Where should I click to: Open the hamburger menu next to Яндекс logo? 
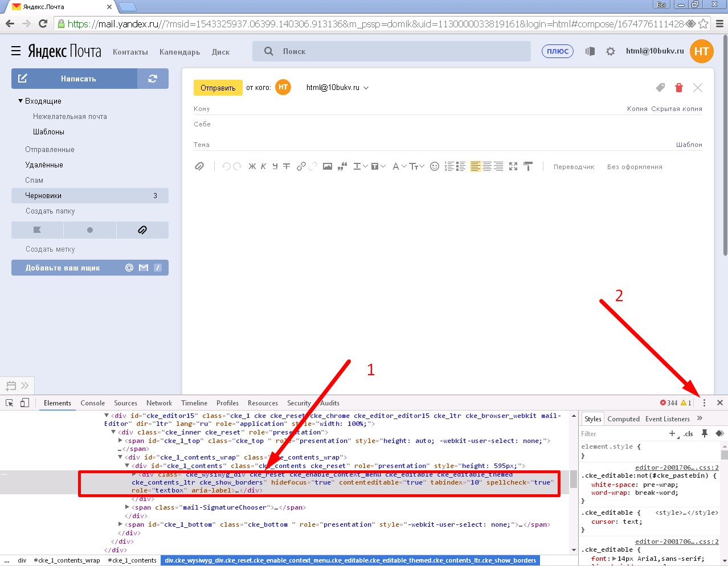point(16,51)
